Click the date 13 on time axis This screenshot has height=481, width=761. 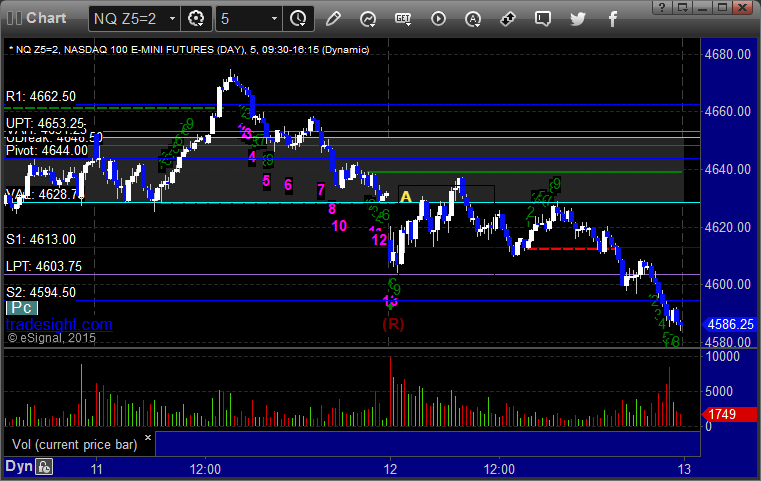684,469
